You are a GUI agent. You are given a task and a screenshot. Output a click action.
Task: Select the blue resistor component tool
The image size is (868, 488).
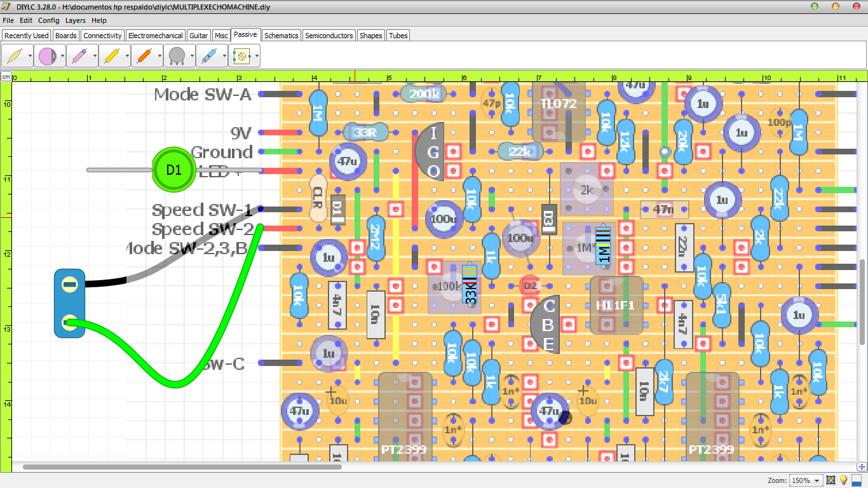click(208, 56)
